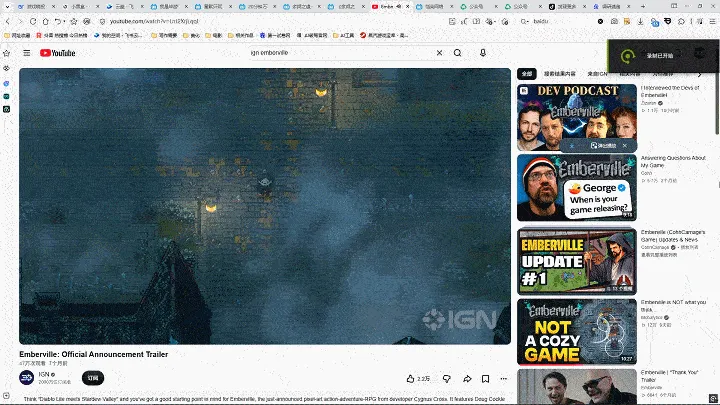720x405 pixels.
Task: Start voice search with microphone
Action: (483, 53)
